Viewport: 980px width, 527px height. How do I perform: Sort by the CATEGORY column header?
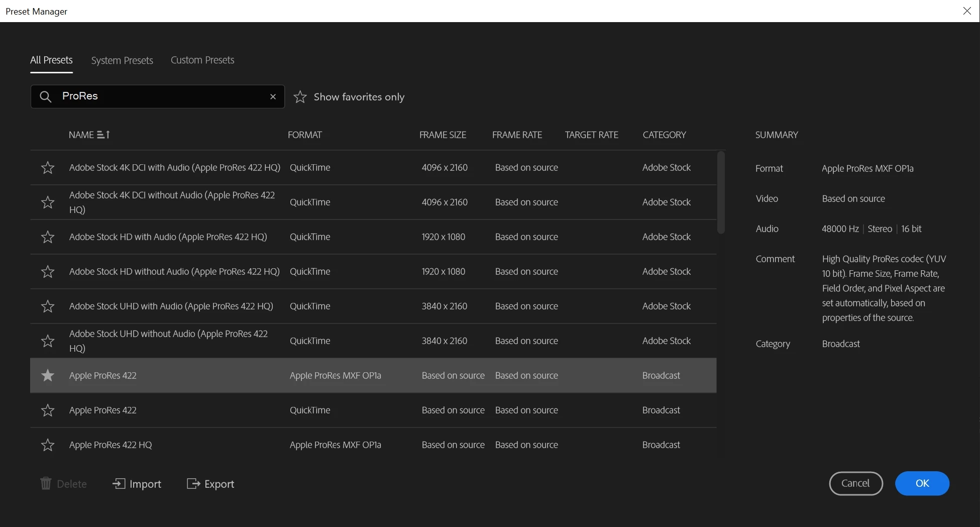[x=664, y=135]
